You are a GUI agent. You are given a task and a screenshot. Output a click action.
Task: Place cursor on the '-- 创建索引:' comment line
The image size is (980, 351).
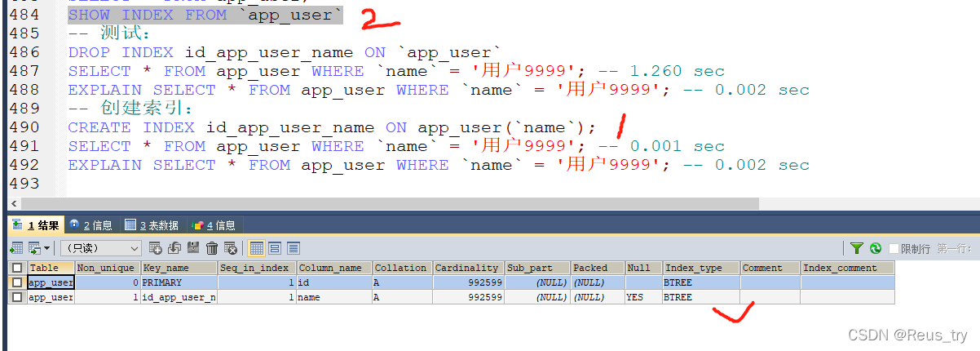coord(131,109)
